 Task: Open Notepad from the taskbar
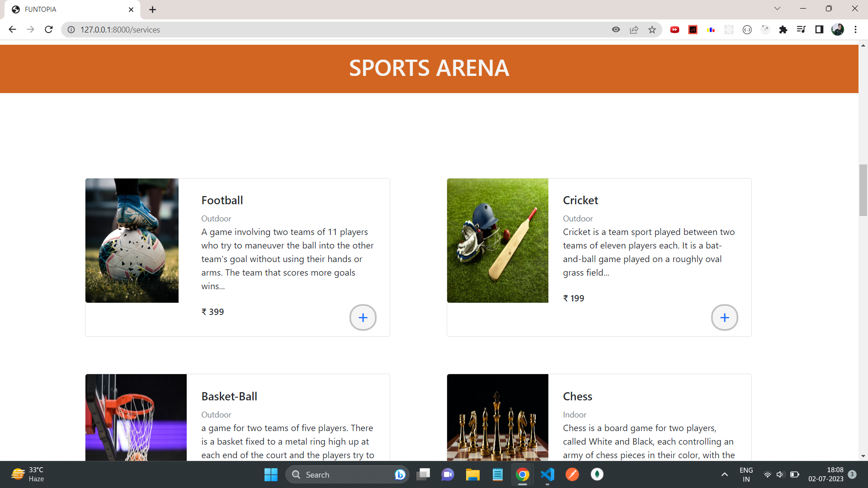[497, 474]
